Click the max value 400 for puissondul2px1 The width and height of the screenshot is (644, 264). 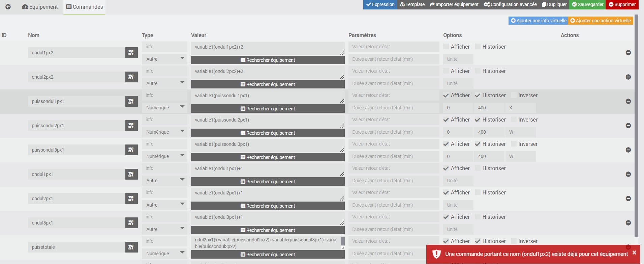click(x=489, y=132)
